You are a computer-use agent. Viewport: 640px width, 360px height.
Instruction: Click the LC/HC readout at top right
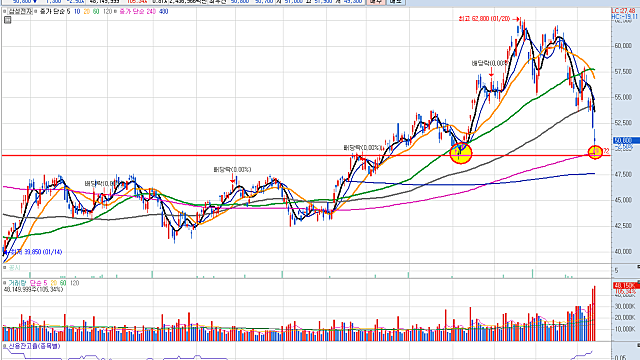pos(624,13)
